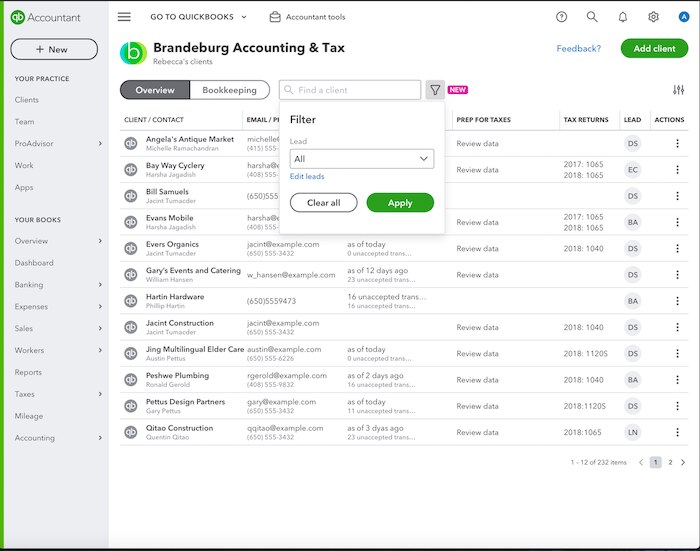Open QuickBooks icon for Evers Organics
This screenshot has height=551, width=700.
click(131, 249)
